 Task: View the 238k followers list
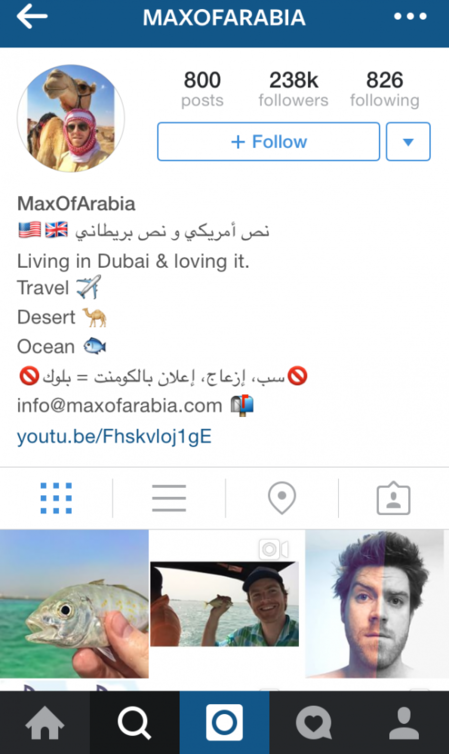293,89
